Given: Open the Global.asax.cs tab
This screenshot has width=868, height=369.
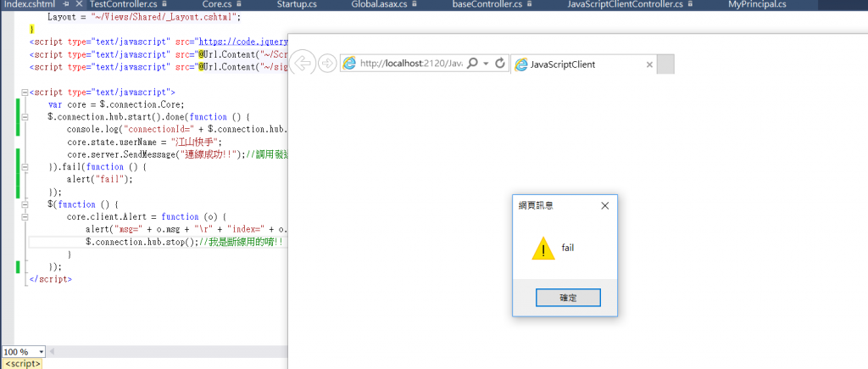Looking at the screenshot, I should coord(379,4).
